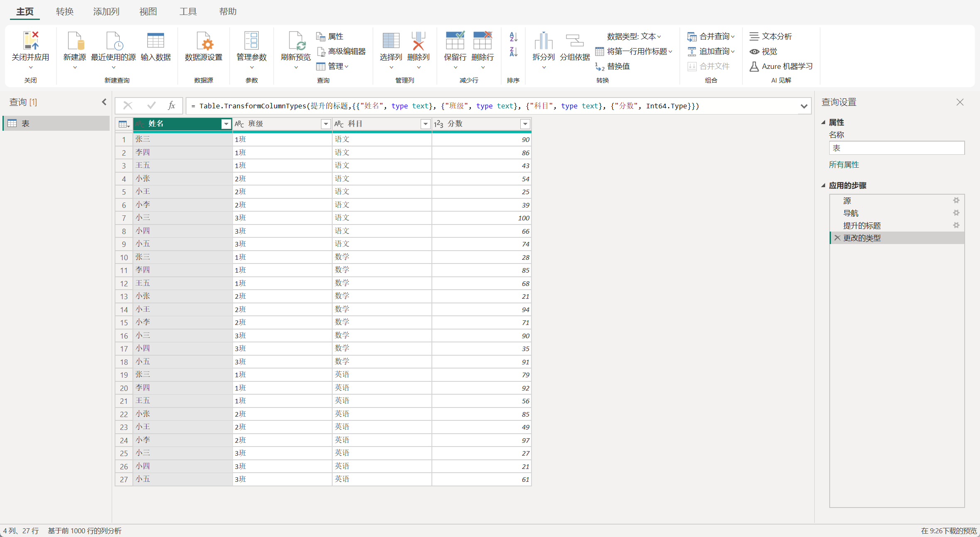Expand the formula bar with its chevron
The height and width of the screenshot is (537, 980).
tap(804, 106)
